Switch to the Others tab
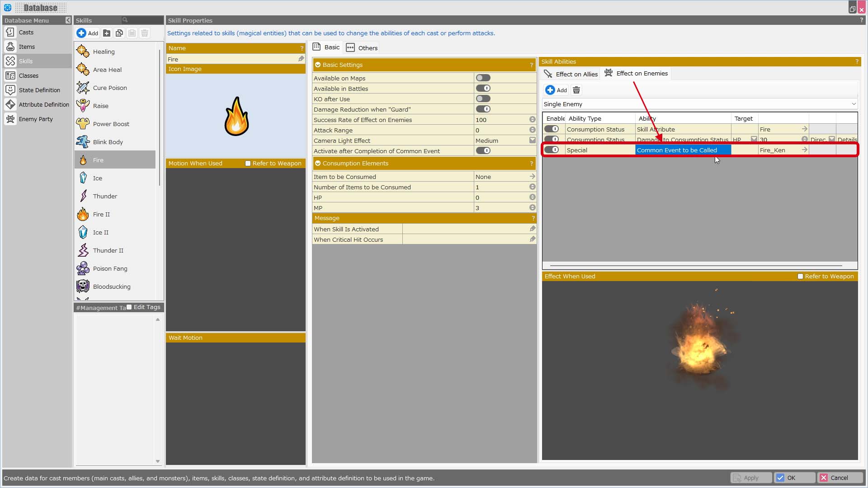The height and width of the screenshot is (488, 868). tap(362, 47)
